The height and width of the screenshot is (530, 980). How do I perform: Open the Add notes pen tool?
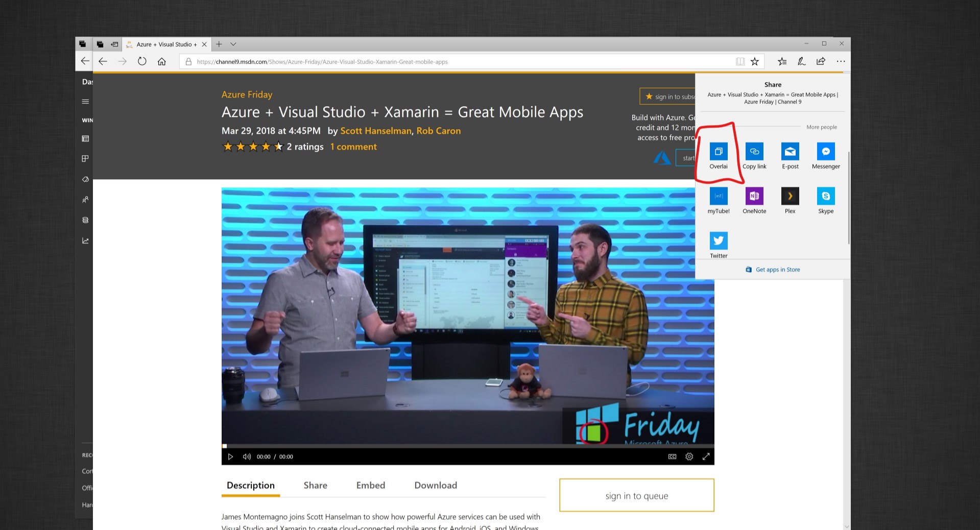click(x=801, y=62)
